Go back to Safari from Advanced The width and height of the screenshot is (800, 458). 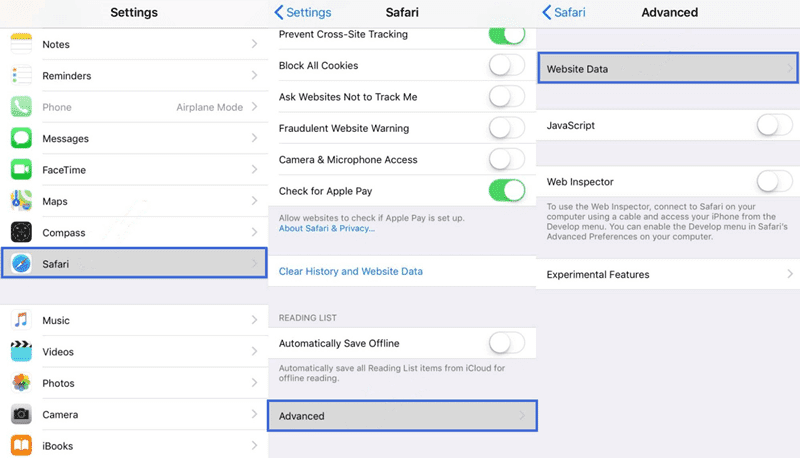[x=564, y=12]
